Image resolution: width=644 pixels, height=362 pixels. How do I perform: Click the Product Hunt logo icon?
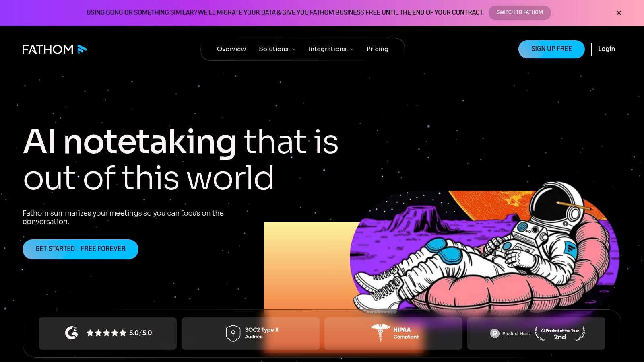495,333
